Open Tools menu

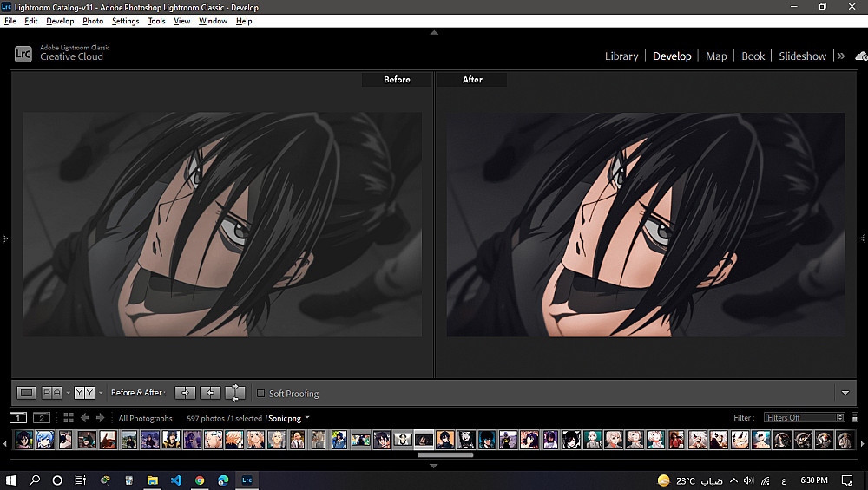click(x=156, y=21)
